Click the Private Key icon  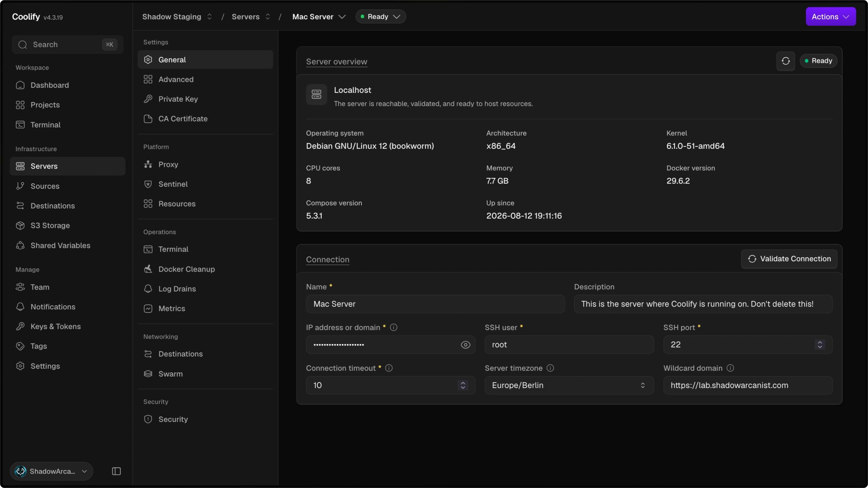click(x=148, y=99)
